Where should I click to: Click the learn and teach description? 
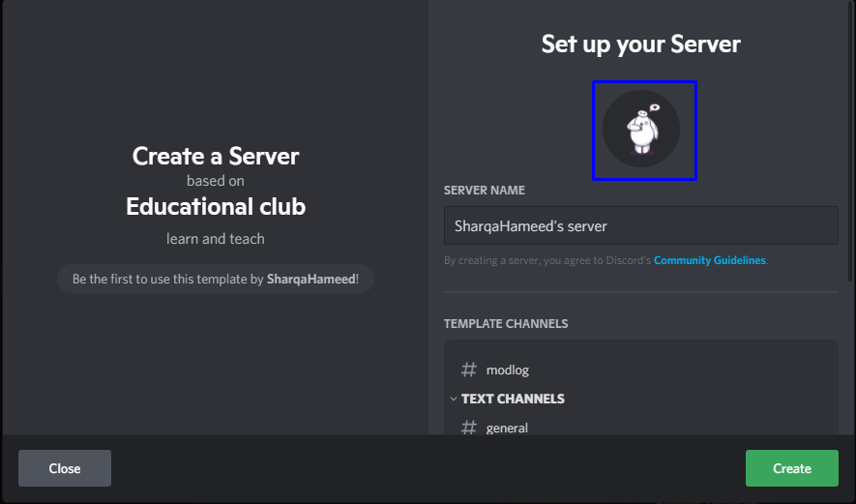click(215, 239)
